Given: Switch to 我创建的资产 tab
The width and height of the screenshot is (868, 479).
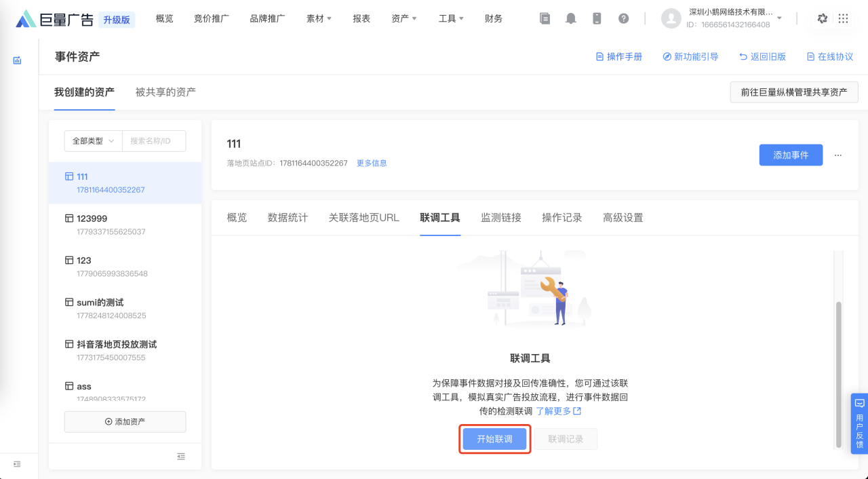Looking at the screenshot, I should (x=84, y=92).
